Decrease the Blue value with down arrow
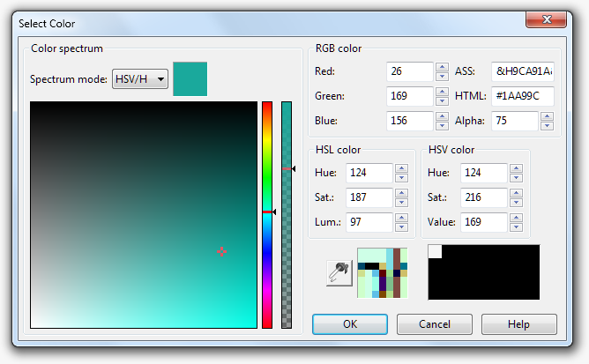The image size is (589, 364). [x=442, y=126]
